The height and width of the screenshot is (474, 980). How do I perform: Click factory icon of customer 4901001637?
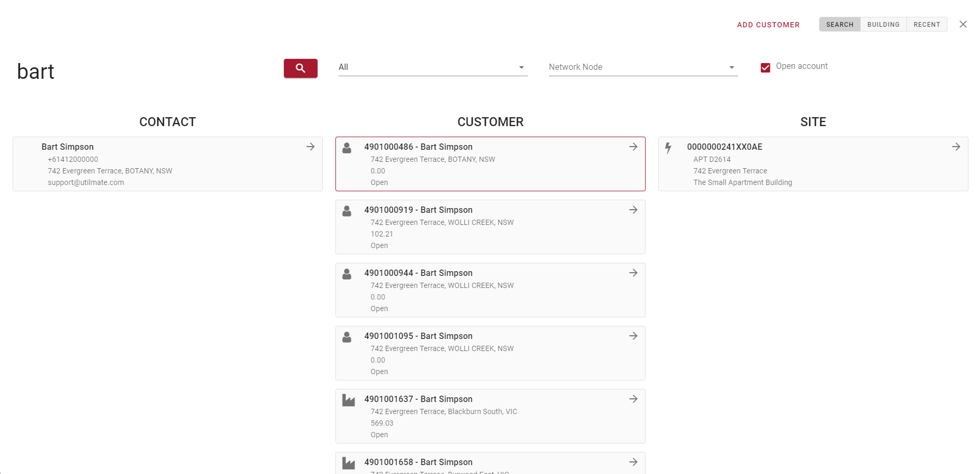click(x=349, y=400)
